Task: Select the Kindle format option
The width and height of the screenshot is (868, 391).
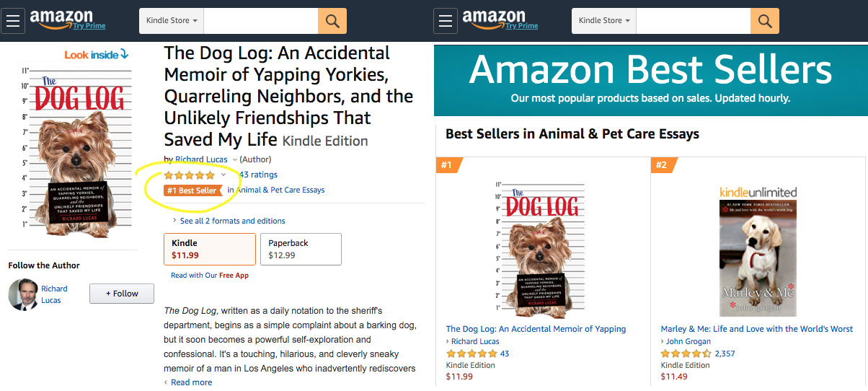Action: (209, 249)
